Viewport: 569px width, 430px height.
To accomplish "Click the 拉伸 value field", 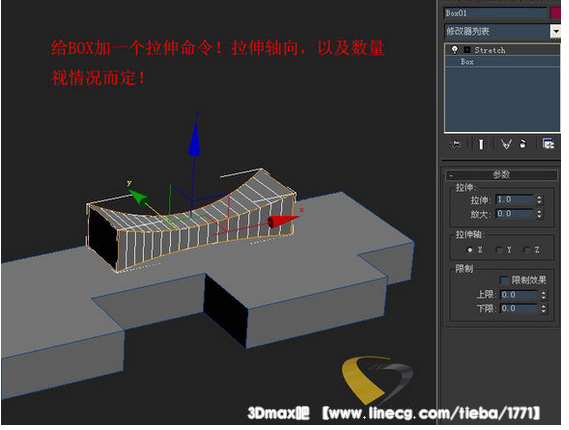I will [514, 200].
